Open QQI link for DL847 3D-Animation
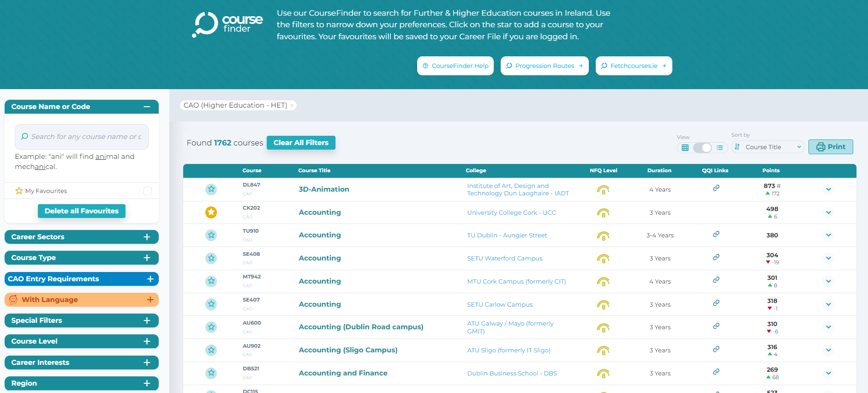 pyautogui.click(x=716, y=188)
